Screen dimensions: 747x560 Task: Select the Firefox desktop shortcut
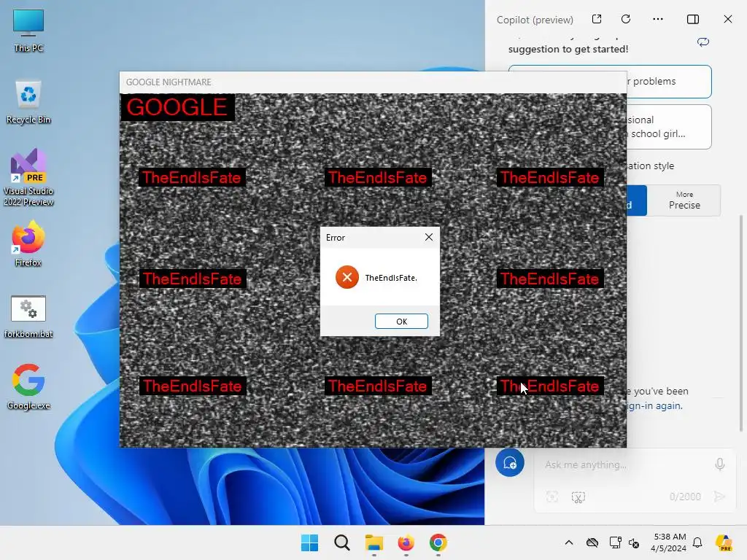[x=28, y=244]
